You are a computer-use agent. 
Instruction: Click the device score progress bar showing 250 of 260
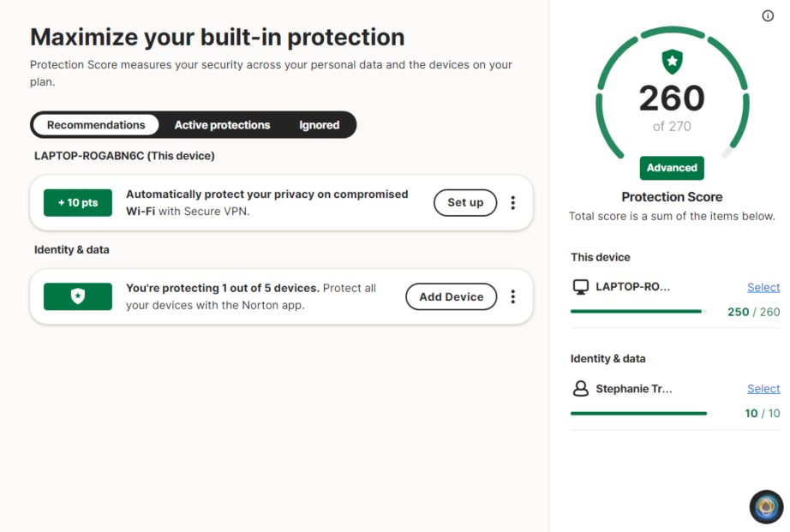click(636, 311)
